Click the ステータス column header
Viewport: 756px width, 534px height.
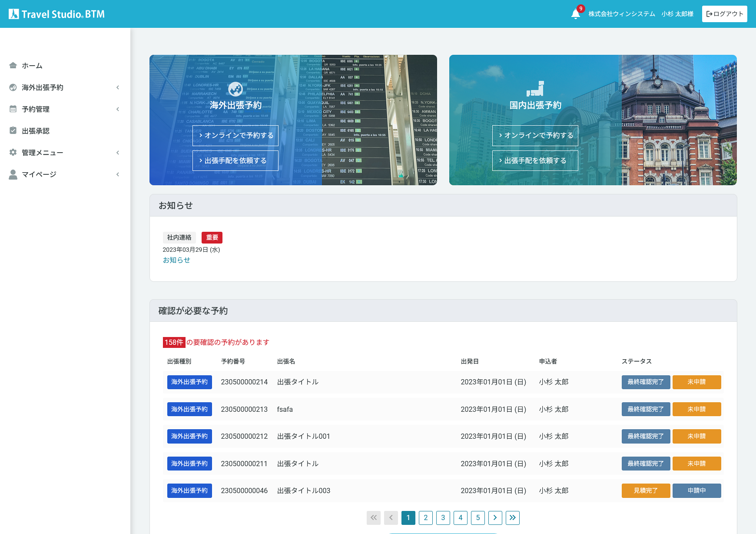[x=637, y=361]
